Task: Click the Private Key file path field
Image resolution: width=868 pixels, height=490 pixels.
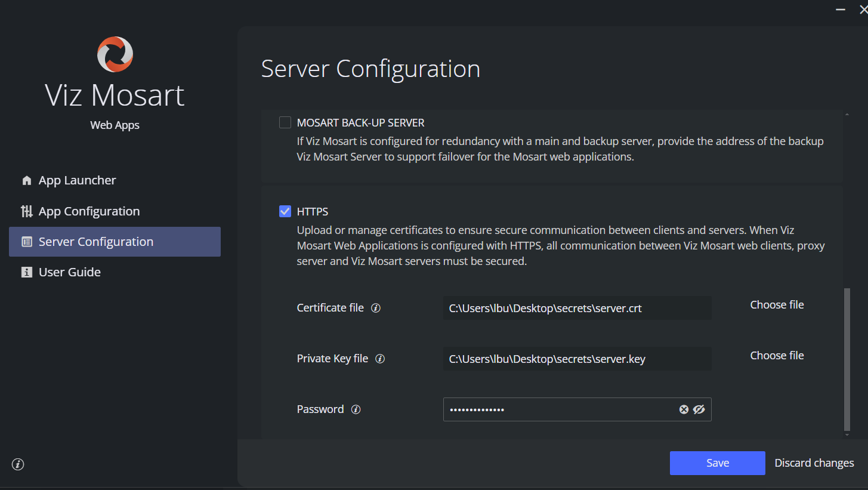Action: pos(577,359)
